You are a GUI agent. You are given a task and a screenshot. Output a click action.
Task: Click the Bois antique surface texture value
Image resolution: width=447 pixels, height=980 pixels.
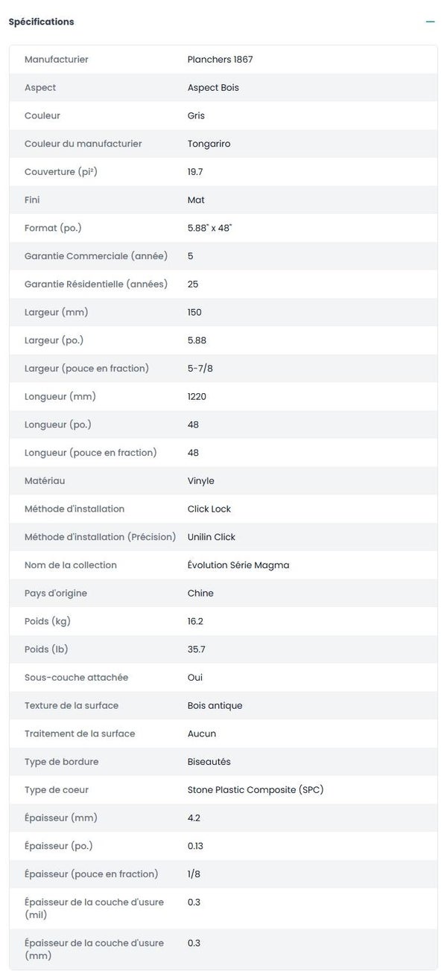click(215, 706)
